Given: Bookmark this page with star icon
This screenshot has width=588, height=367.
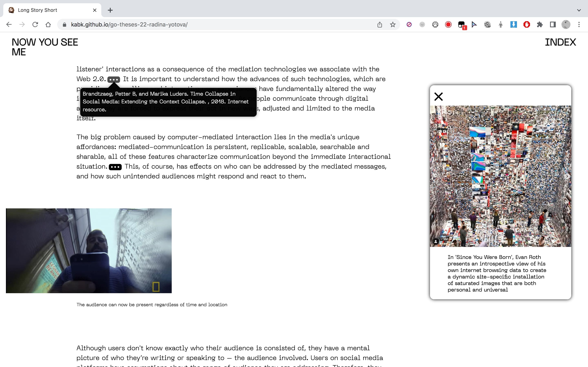Looking at the screenshot, I should pos(393,24).
